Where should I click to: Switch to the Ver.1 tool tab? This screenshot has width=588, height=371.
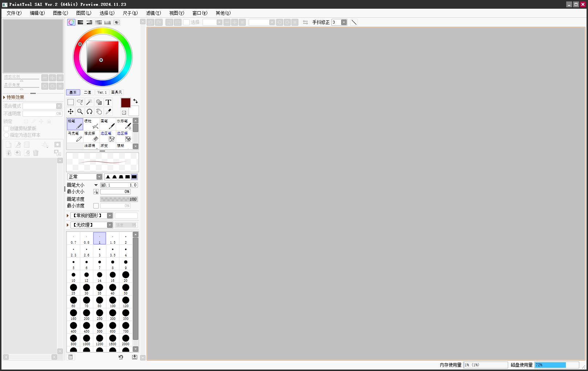(x=102, y=92)
